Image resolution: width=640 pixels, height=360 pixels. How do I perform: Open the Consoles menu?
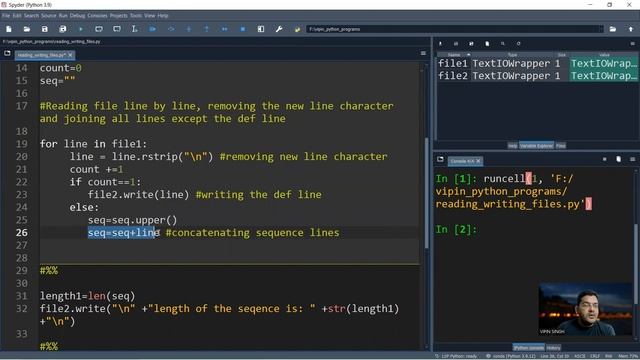(x=97, y=16)
